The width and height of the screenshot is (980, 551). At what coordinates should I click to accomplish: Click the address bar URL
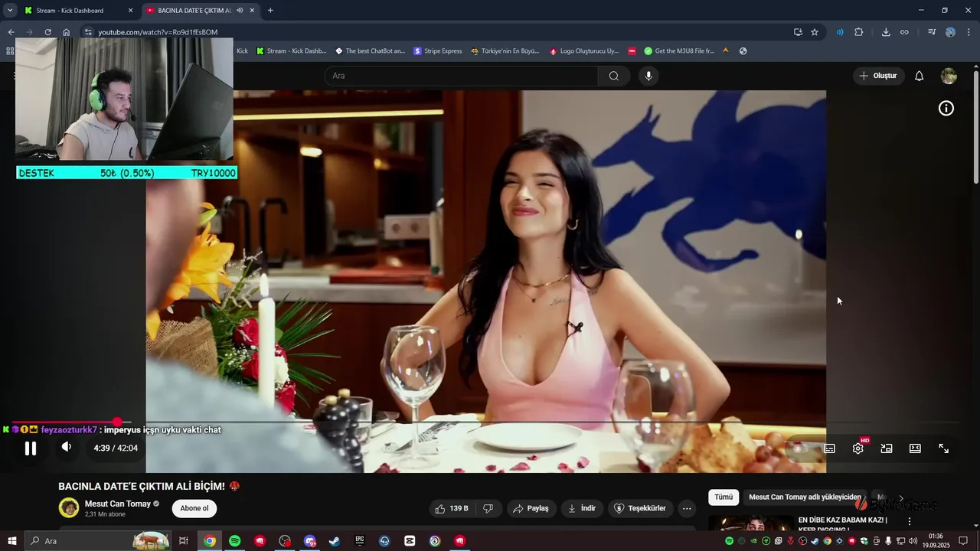(158, 32)
